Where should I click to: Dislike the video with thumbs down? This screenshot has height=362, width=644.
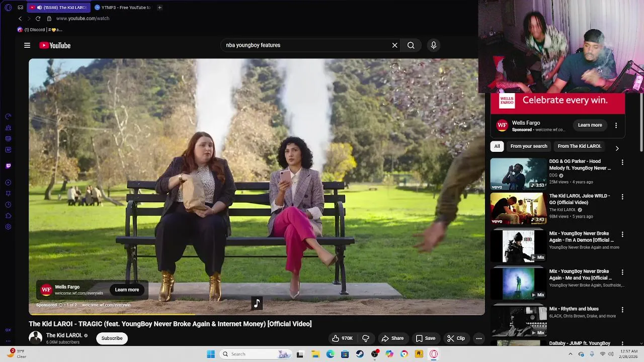(x=366, y=338)
